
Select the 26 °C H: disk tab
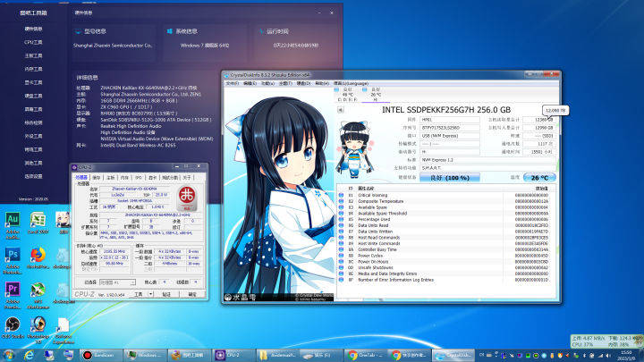click(376, 95)
